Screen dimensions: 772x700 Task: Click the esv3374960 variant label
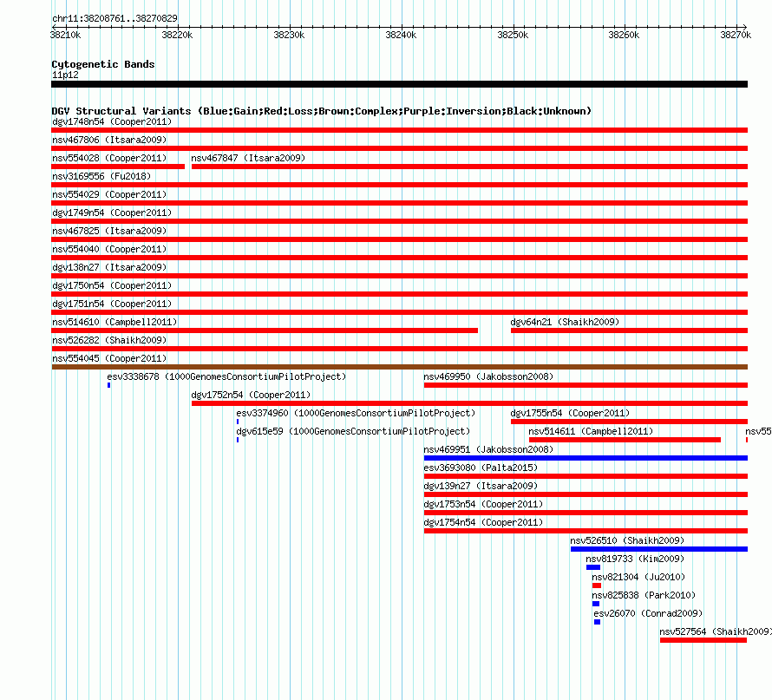pyautogui.click(x=356, y=413)
